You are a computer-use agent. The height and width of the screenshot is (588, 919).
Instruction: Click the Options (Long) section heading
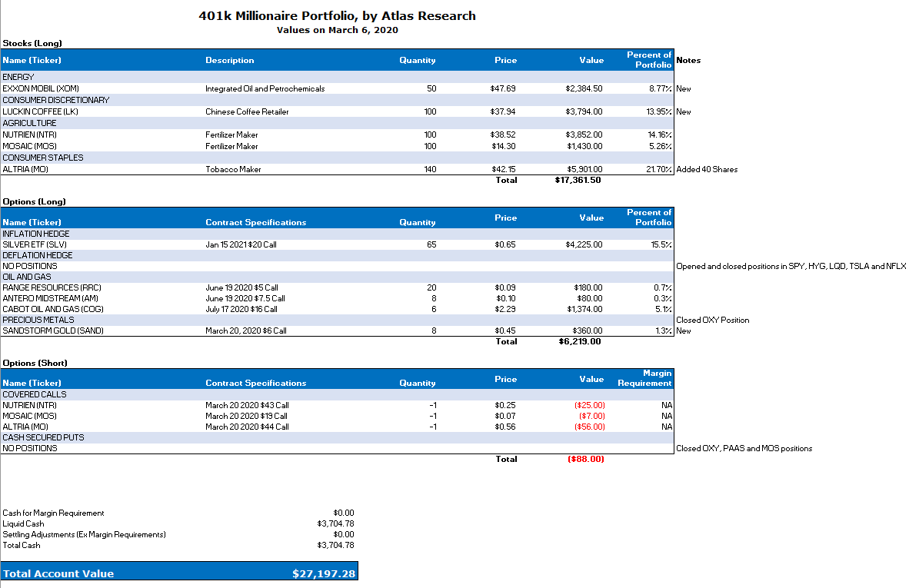coord(34,201)
